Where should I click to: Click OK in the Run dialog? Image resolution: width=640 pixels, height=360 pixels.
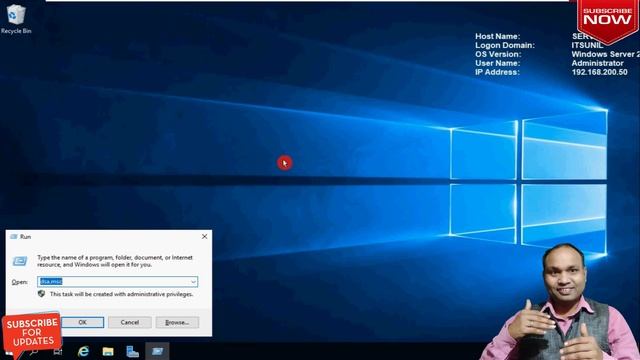82,322
